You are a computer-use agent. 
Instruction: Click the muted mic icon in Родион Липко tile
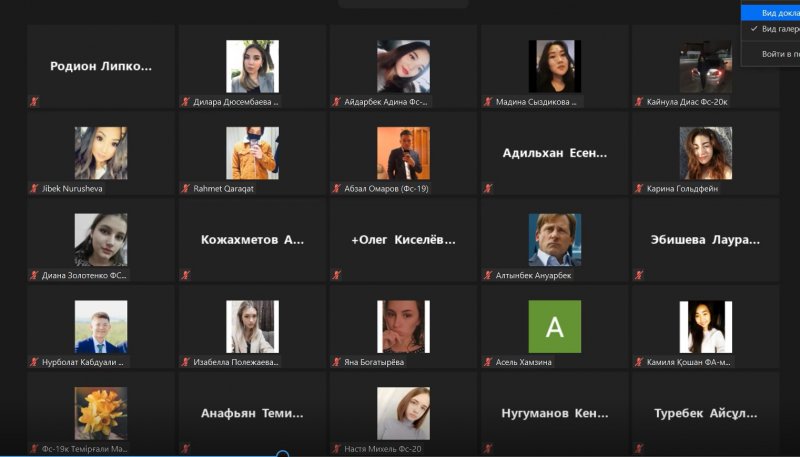(x=34, y=101)
